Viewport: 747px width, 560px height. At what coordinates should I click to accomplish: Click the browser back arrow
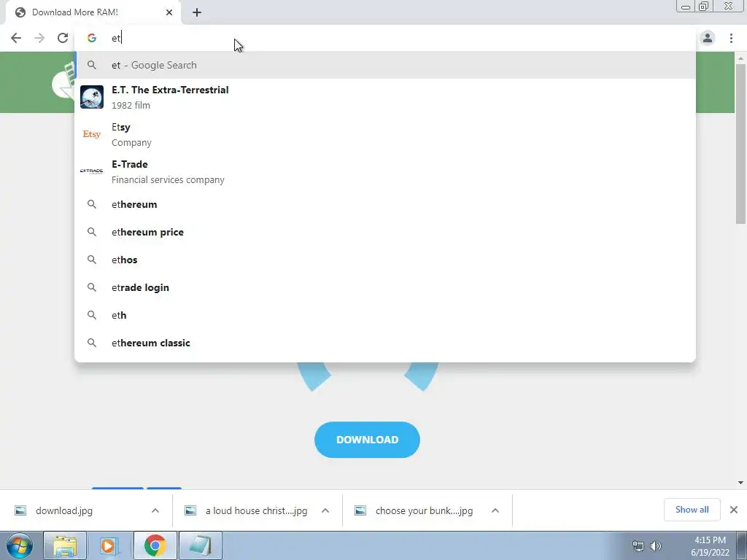16,38
